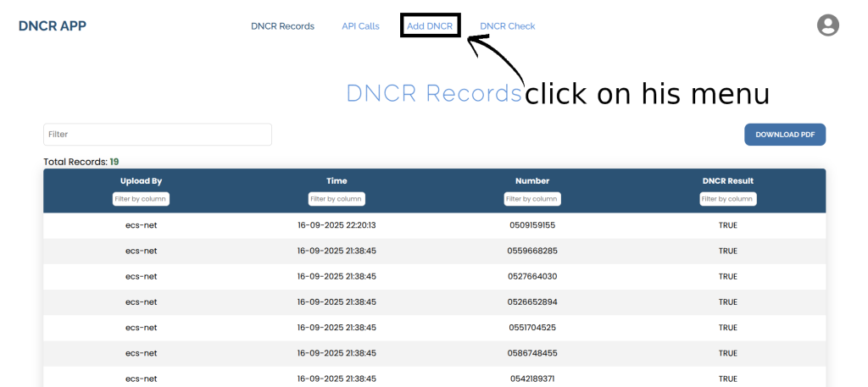The height and width of the screenshot is (387, 868).
Task: Sort by Number column header
Action: pos(532,180)
